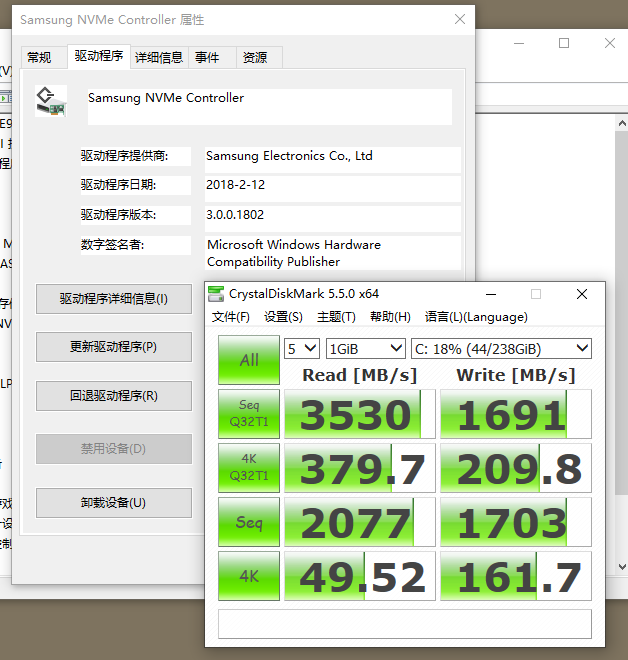Click background window scrollbar down arrow
This screenshot has height=660, width=628.
(x=622, y=567)
